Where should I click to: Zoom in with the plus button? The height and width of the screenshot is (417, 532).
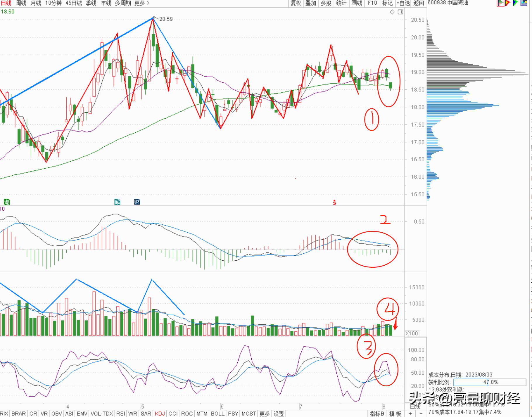(x=410, y=413)
